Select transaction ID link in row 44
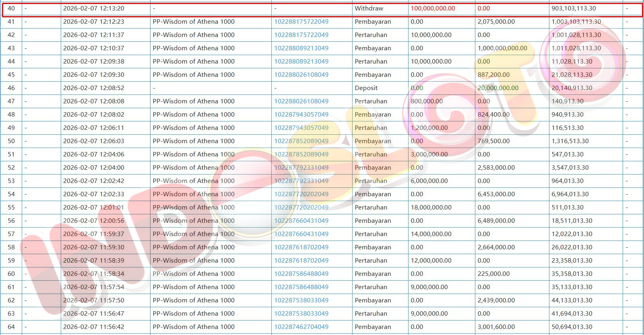Viewport: 644px width, 335px height. pyautogui.click(x=301, y=62)
